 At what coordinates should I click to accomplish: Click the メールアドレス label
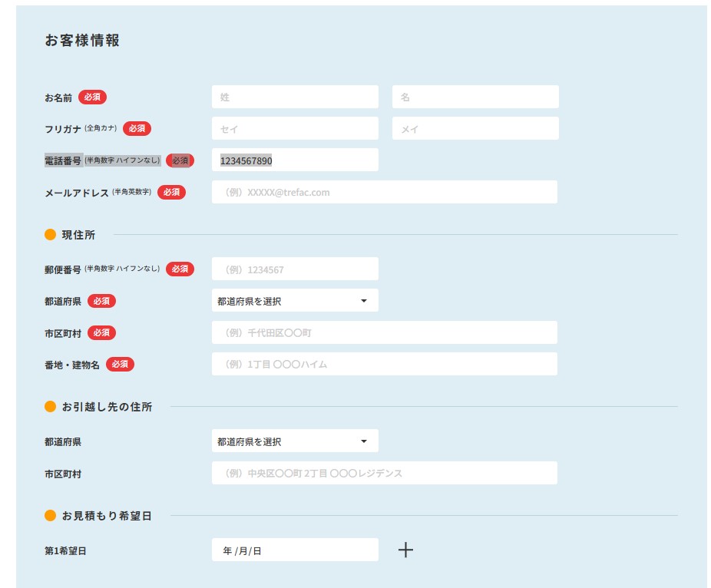[77, 193]
